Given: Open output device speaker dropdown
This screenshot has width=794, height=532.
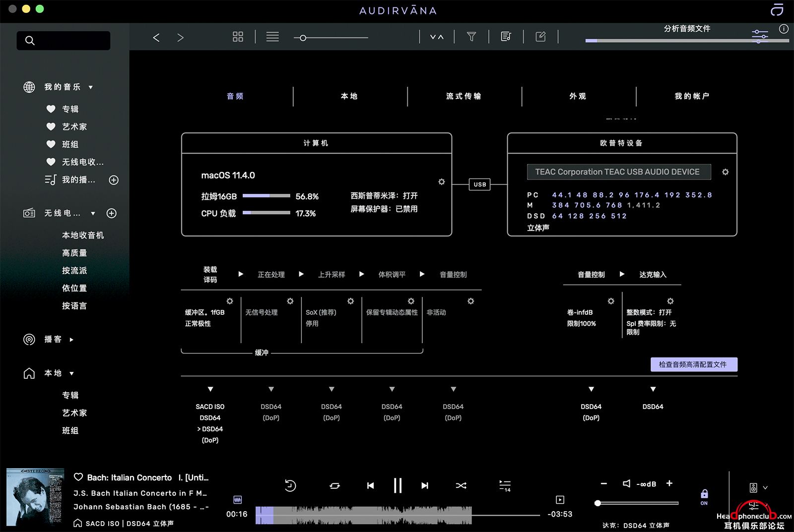Looking at the screenshot, I should tap(758, 488).
